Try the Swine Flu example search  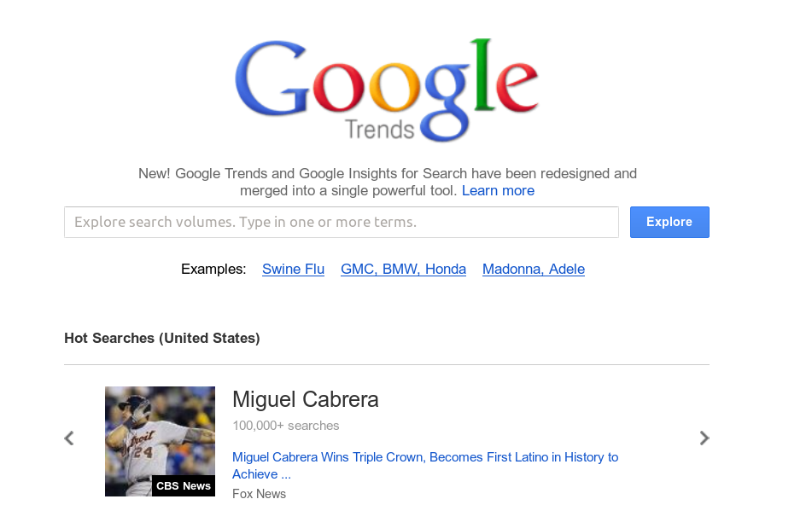tap(293, 269)
